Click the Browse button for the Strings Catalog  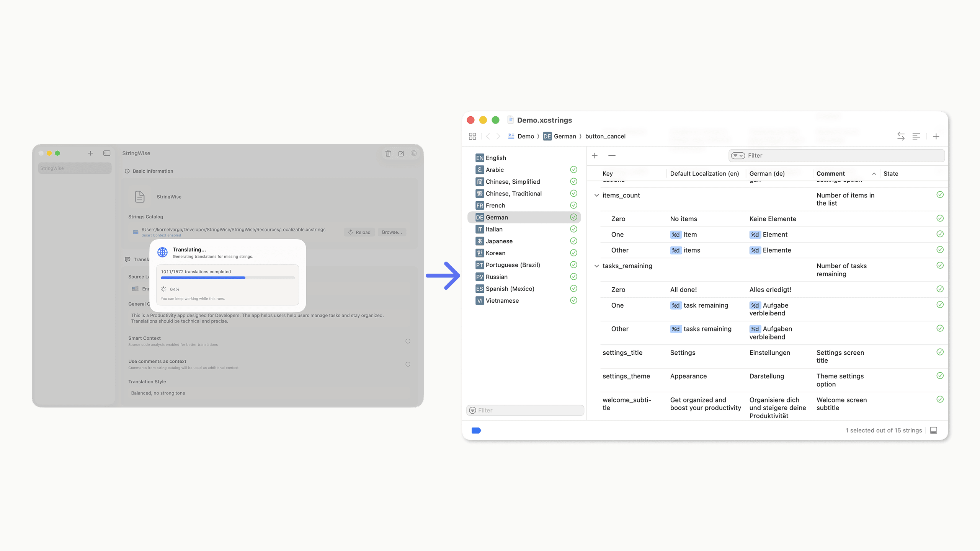392,232
